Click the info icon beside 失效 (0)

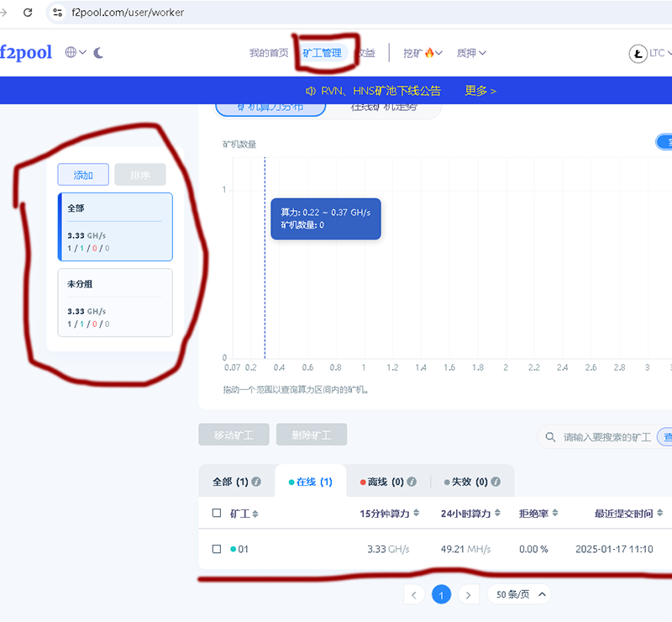(x=496, y=482)
